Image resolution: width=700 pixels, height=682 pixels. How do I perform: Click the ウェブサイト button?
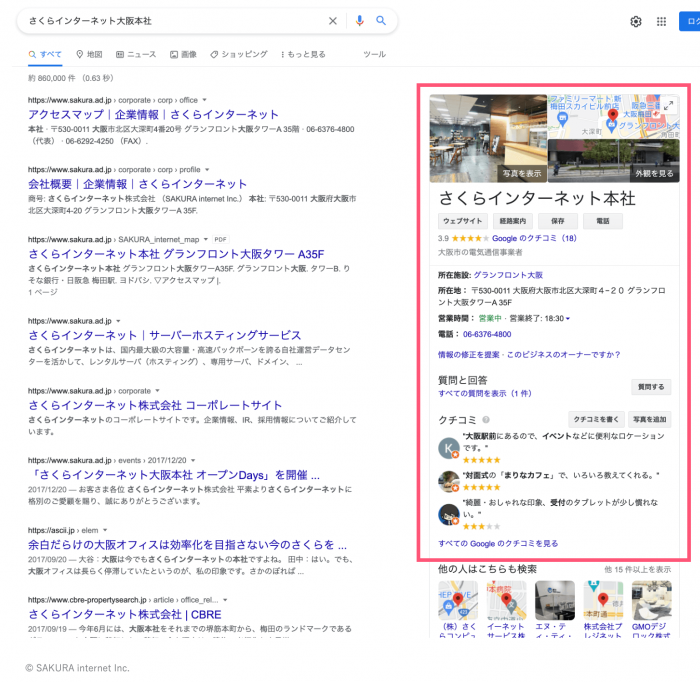click(x=462, y=221)
